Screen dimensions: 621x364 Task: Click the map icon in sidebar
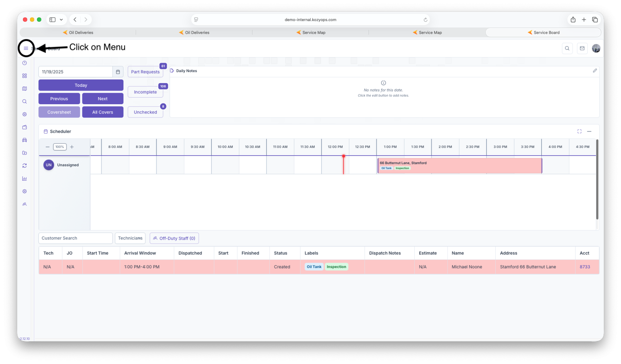coord(24,89)
